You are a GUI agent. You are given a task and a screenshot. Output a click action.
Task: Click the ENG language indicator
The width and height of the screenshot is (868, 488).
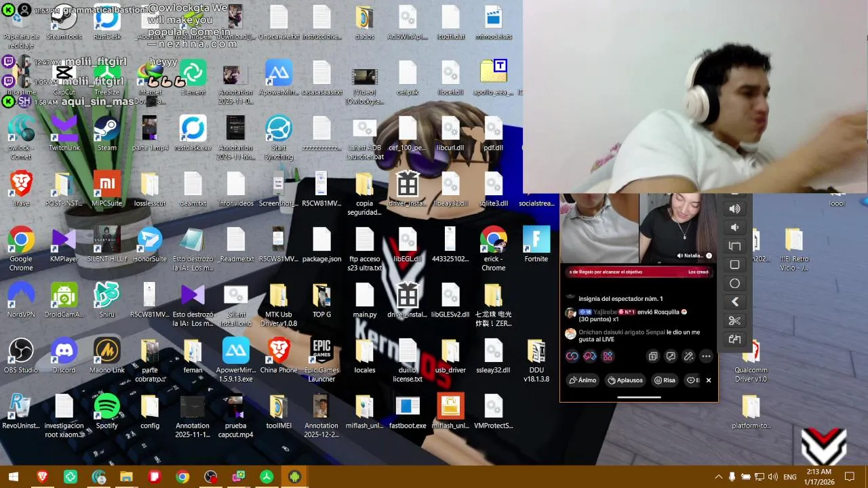[x=790, y=477]
